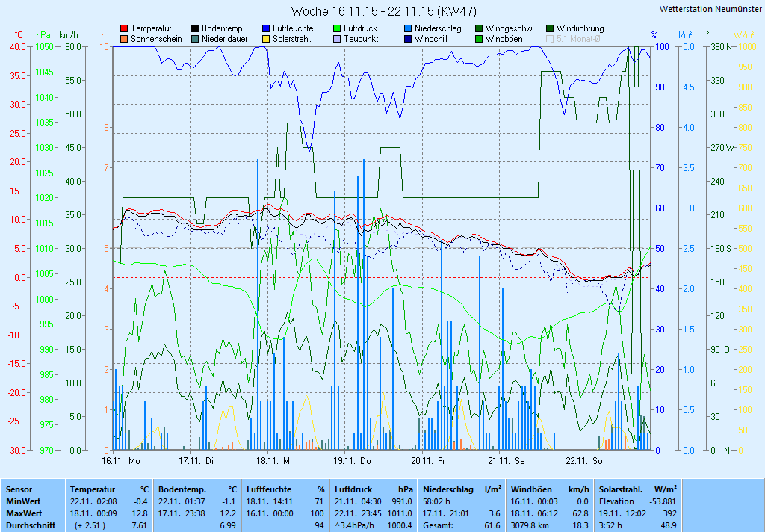Click the ^3.4hPa/h pressure trend entry
The height and width of the screenshot is (532, 765).
point(356,526)
